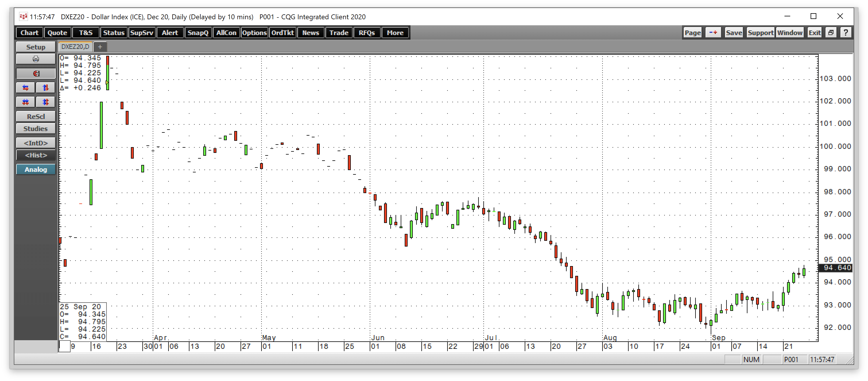The height and width of the screenshot is (381, 868).
Task: Click the time axis scroll box
Action: [65, 346]
